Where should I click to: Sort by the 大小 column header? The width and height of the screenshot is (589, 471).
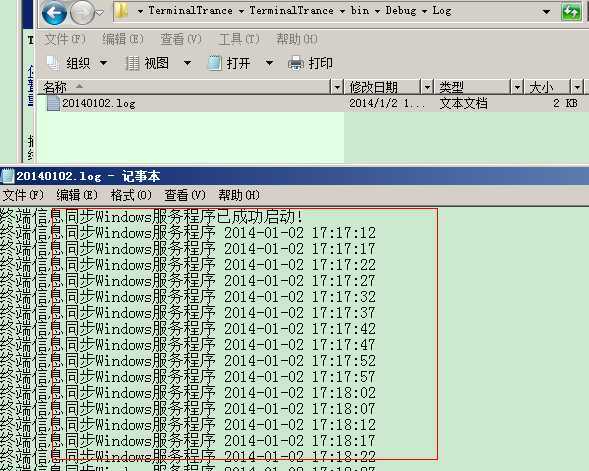[547, 87]
